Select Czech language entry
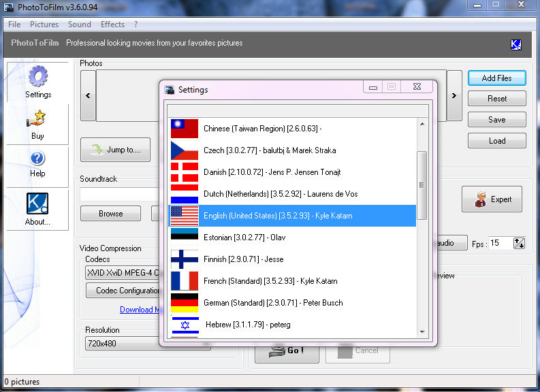Screen dimensions: 540x392 coord(292,150)
